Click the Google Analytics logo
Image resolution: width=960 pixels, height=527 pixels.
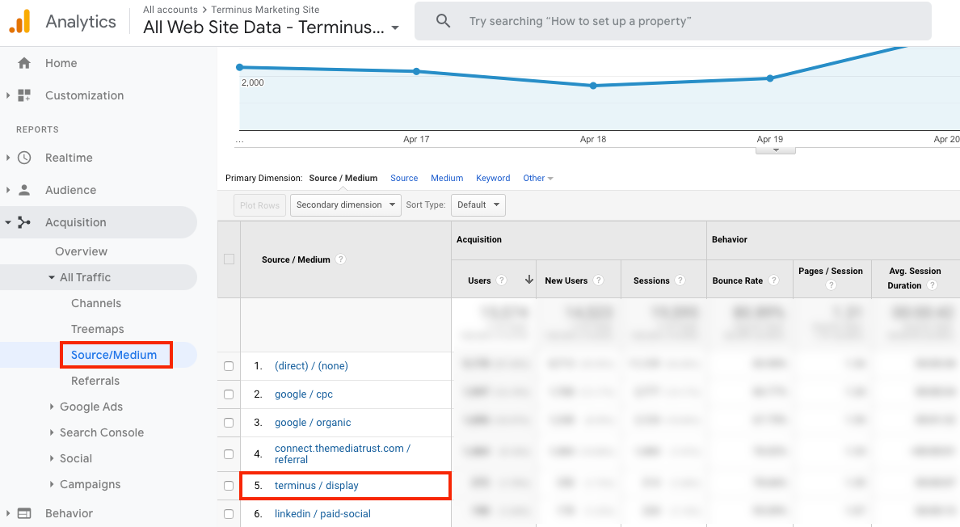(x=20, y=21)
